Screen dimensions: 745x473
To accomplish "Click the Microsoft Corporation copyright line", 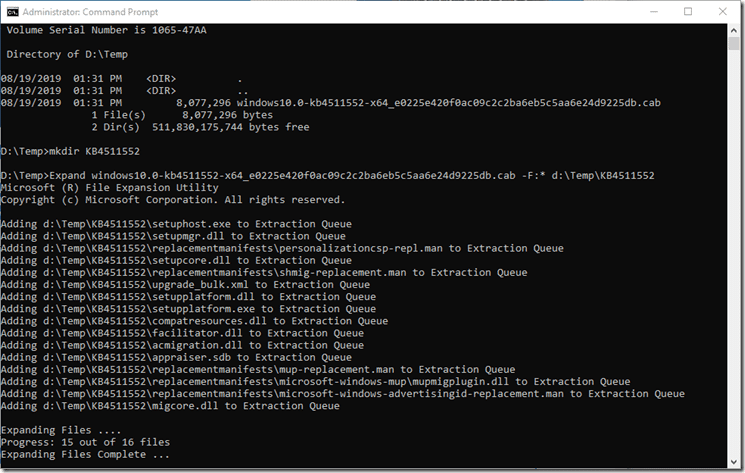I will tap(173, 200).
